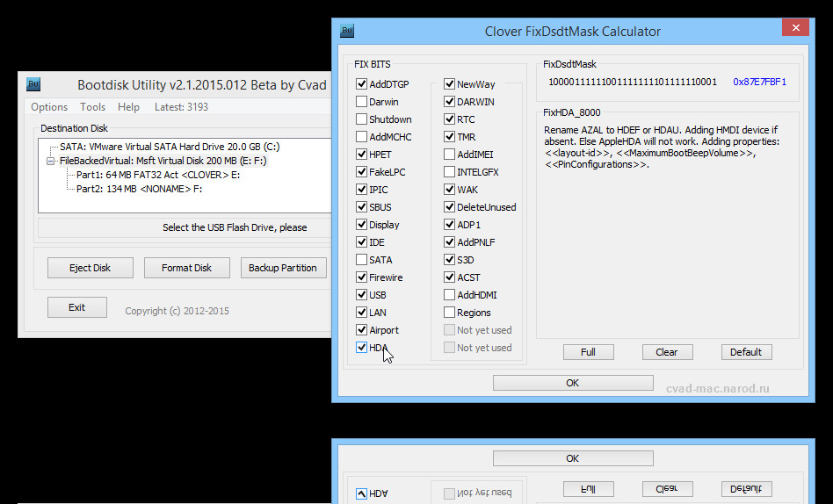Viewport: 833px width, 504px height.
Task: Confirm with OK in the upper calculator window
Action: (573, 383)
